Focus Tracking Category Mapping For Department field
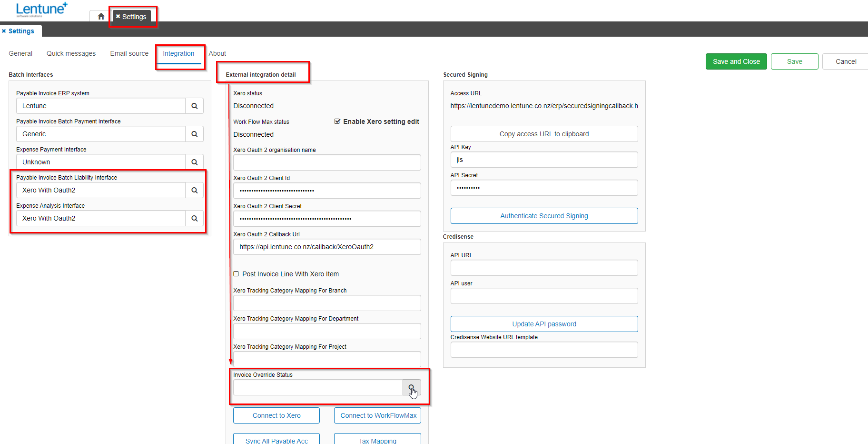The width and height of the screenshot is (868, 444). coord(327,331)
